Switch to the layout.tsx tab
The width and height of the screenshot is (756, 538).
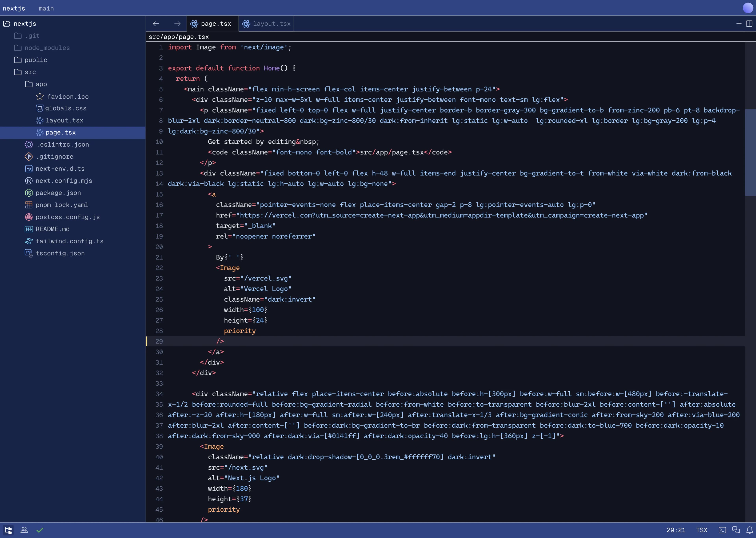[266, 23]
